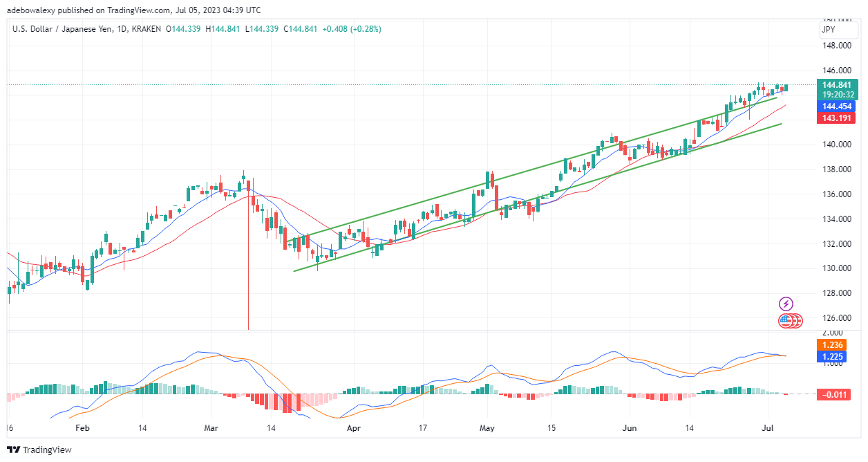Click the blue moving average value 144.454
Screen dimensions: 868x462
[836, 107]
